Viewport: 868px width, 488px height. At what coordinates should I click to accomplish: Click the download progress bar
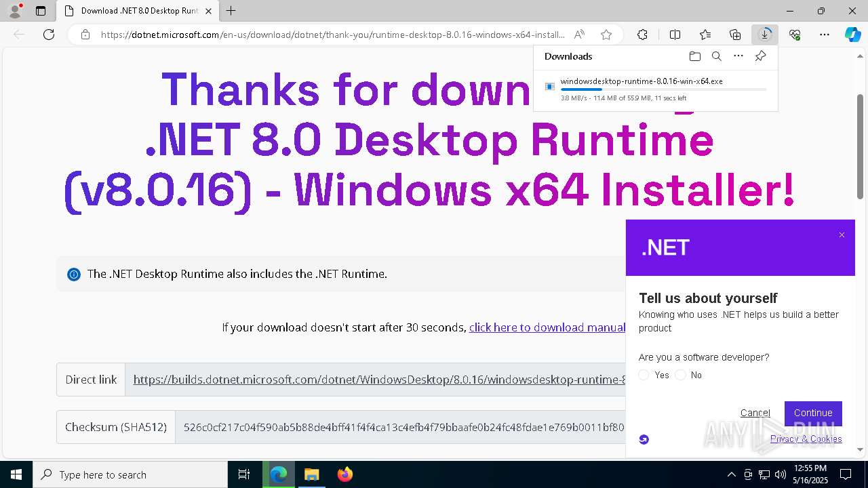tap(663, 89)
